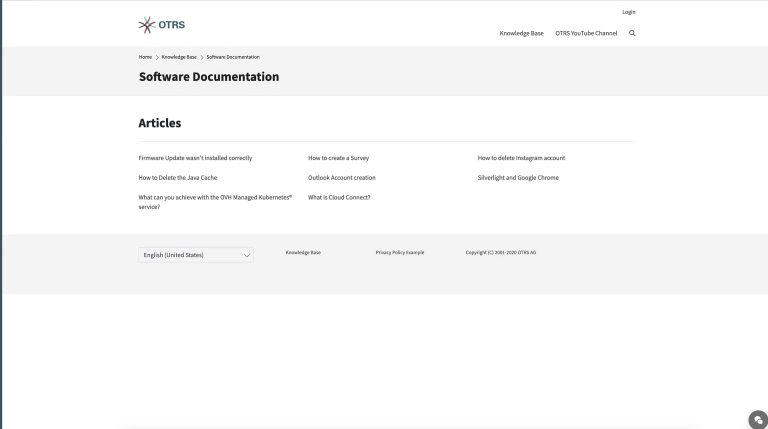Click the OTRS logo in header

[x=162, y=24]
